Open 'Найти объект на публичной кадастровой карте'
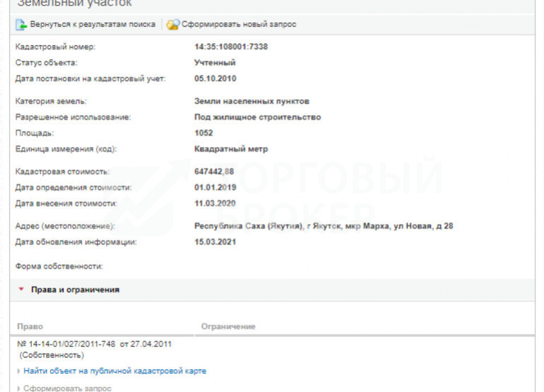This screenshot has height=392, width=544. click(115, 371)
